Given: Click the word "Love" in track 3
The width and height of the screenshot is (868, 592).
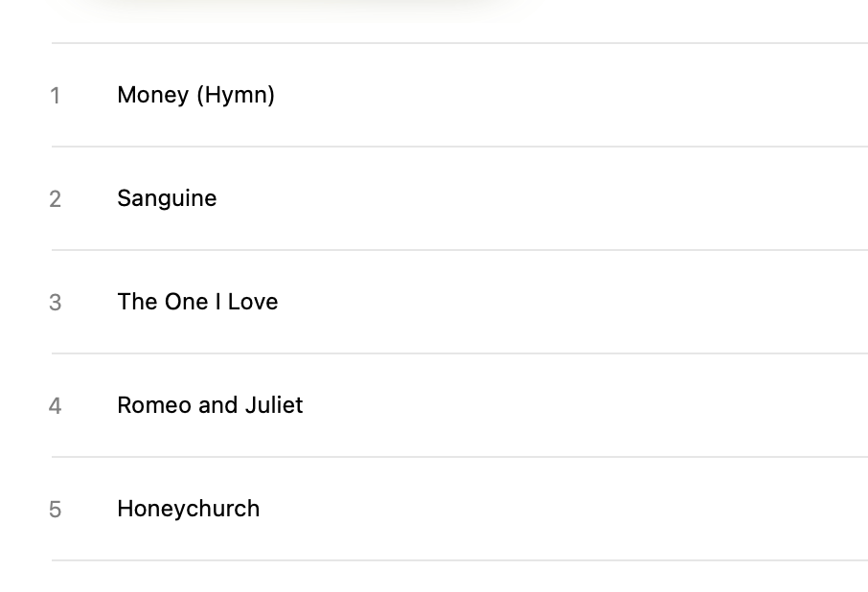Looking at the screenshot, I should click(x=253, y=302).
